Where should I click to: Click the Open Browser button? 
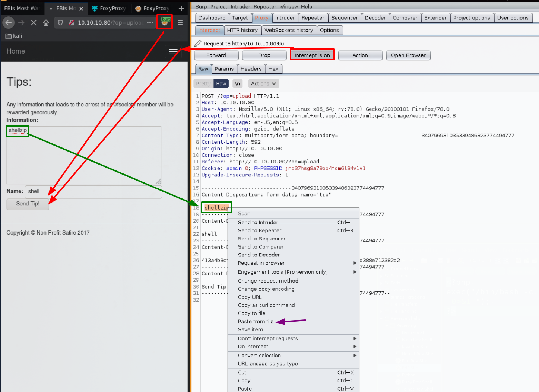[408, 55]
